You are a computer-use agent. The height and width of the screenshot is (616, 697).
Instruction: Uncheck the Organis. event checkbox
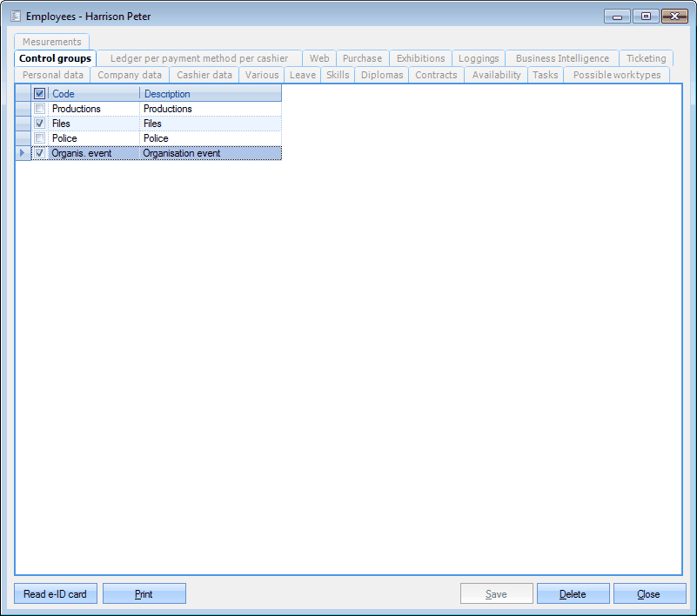(x=40, y=153)
